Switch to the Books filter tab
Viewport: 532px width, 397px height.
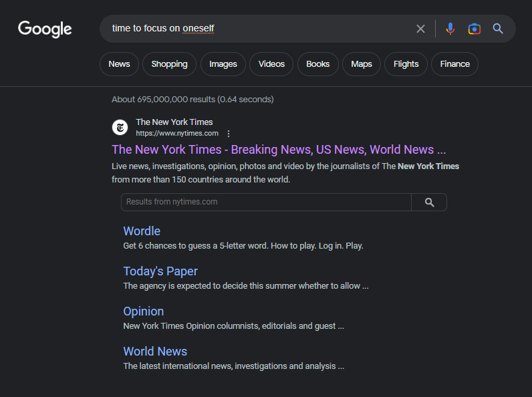click(318, 64)
